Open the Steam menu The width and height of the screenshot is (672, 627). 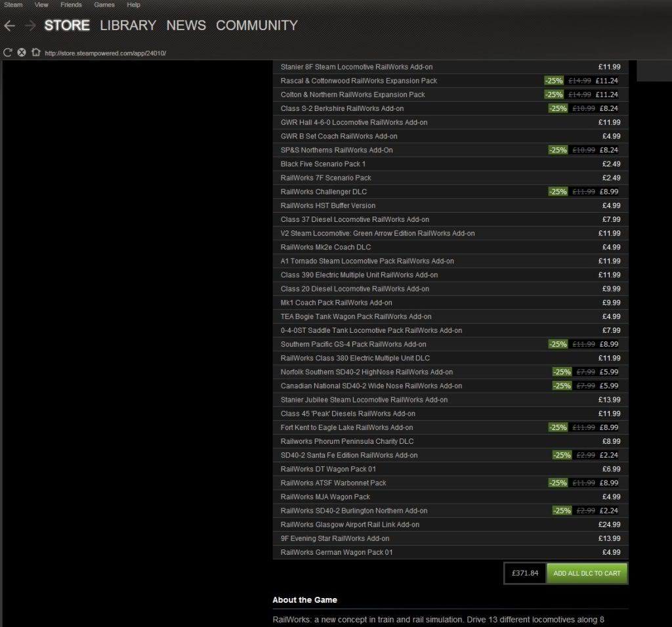(x=13, y=5)
